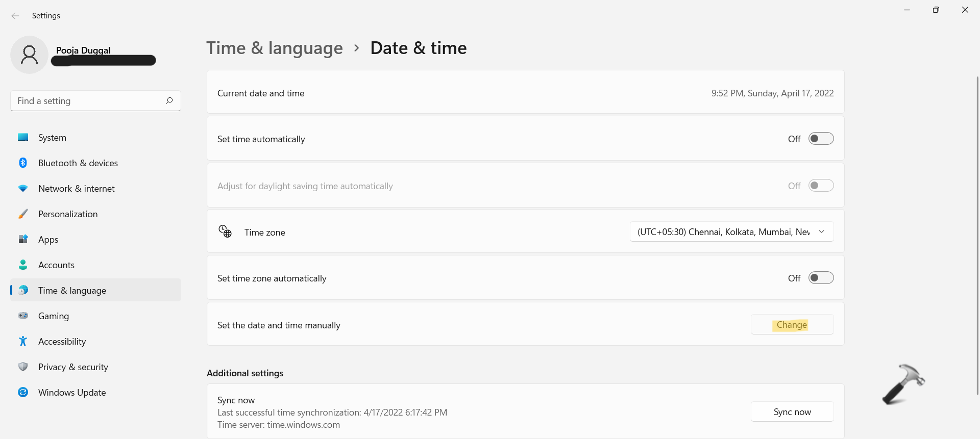This screenshot has width=980, height=439.
Task: Navigate to Time & language breadcrumb
Action: 275,48
